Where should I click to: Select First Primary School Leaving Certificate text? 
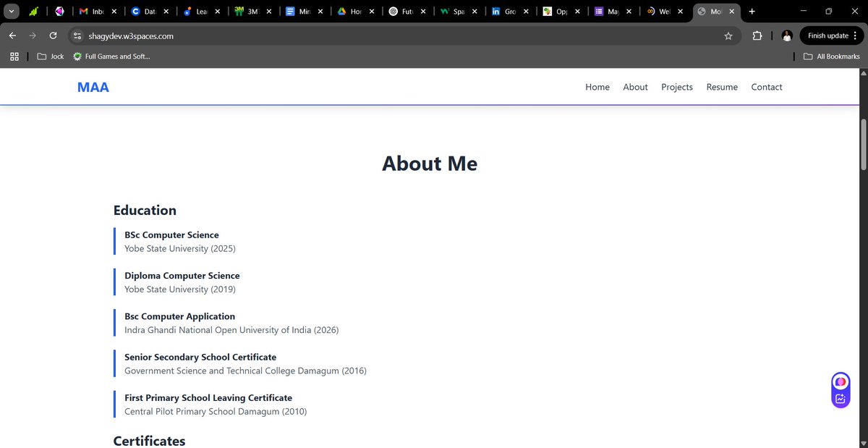pos(208,398)
